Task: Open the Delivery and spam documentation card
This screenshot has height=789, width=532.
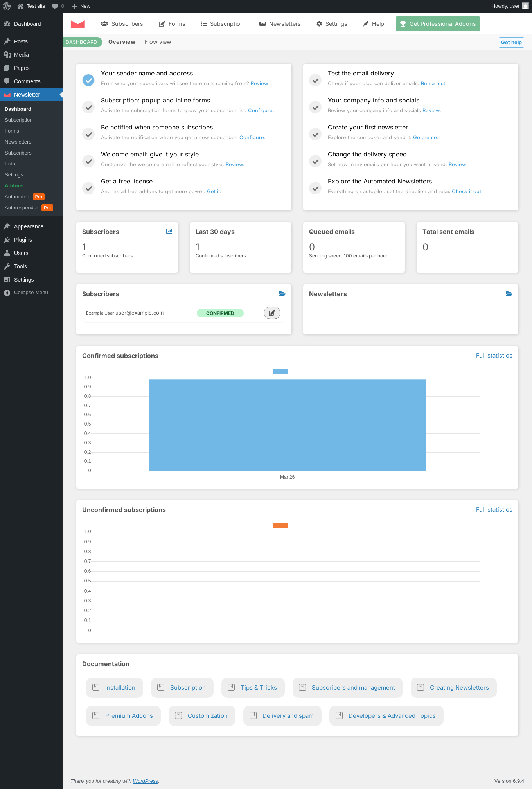Action: (282, 716)
